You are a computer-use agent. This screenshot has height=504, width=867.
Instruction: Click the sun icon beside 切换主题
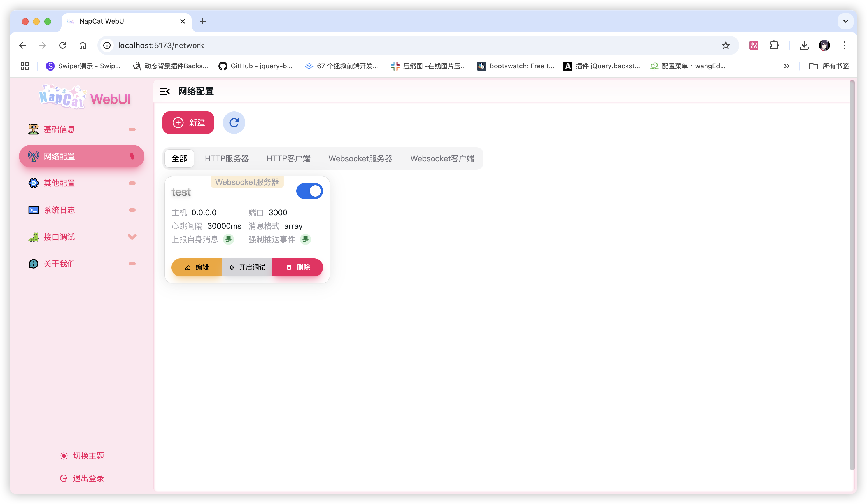(64, 456)
